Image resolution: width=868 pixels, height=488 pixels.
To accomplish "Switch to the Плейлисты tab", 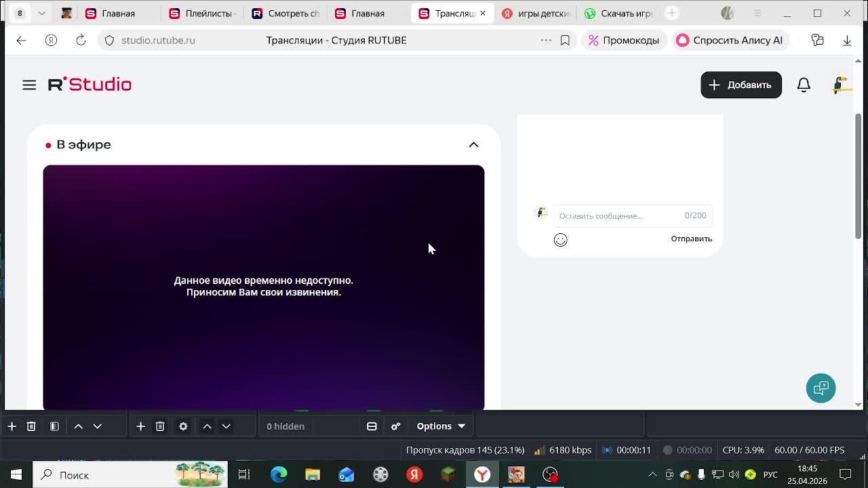I will point(202,13).
